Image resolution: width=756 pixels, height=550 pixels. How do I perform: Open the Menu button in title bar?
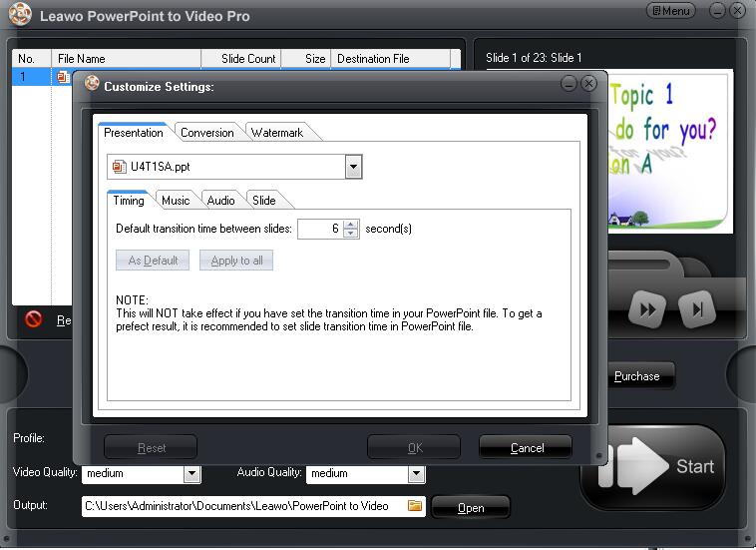(671, 11)
